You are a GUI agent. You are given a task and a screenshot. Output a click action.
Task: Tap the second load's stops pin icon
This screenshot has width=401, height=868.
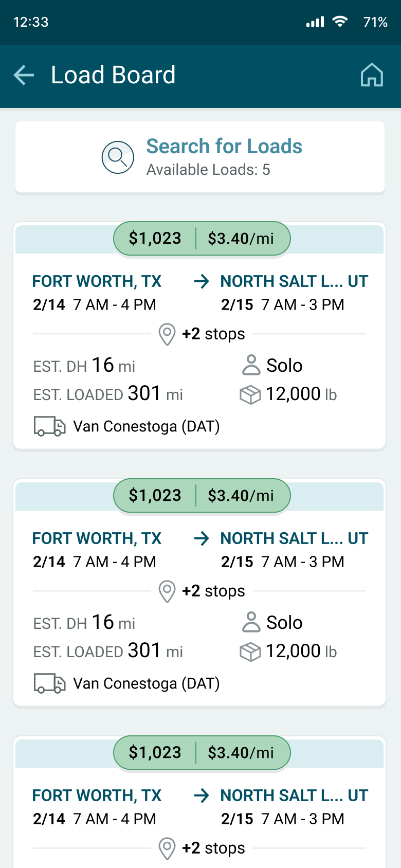tap(167, 591)
